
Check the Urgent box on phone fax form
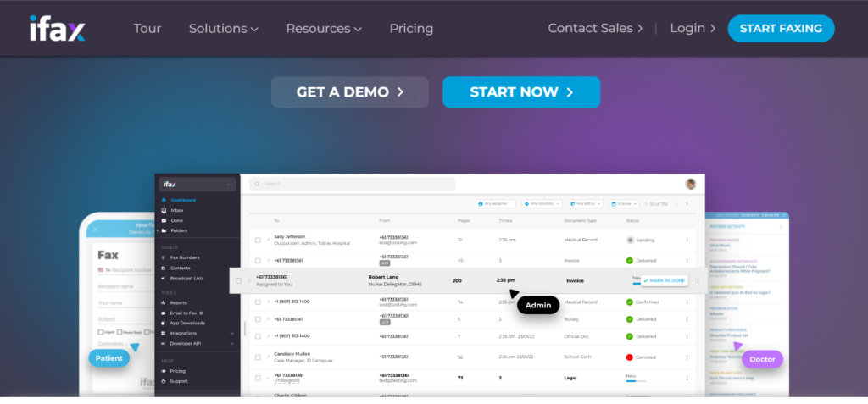coord(101,332)
